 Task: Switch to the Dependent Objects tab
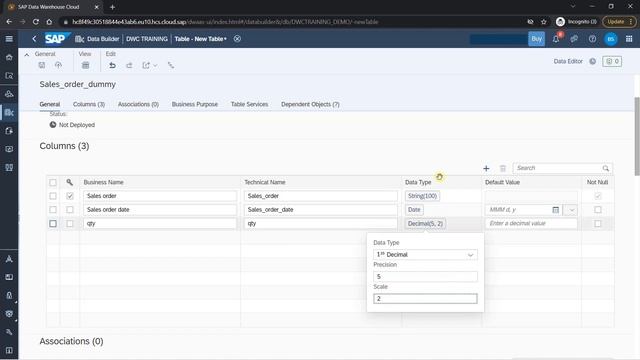pyautogui.click(x=310, y=104)
